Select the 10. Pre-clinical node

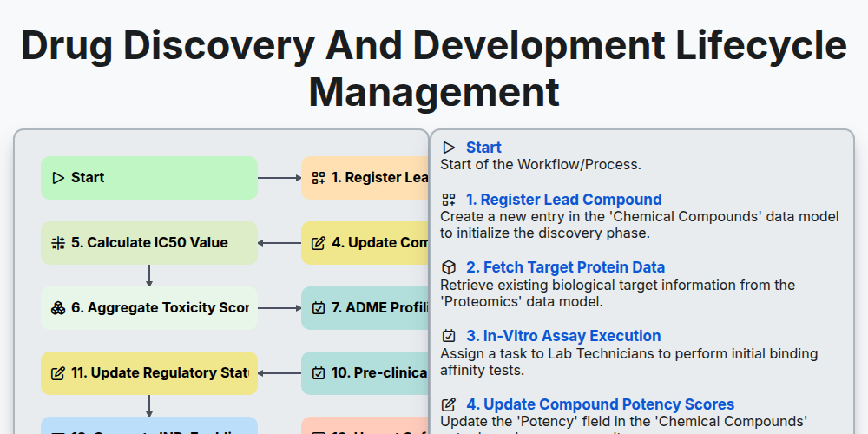coord(365,373)
